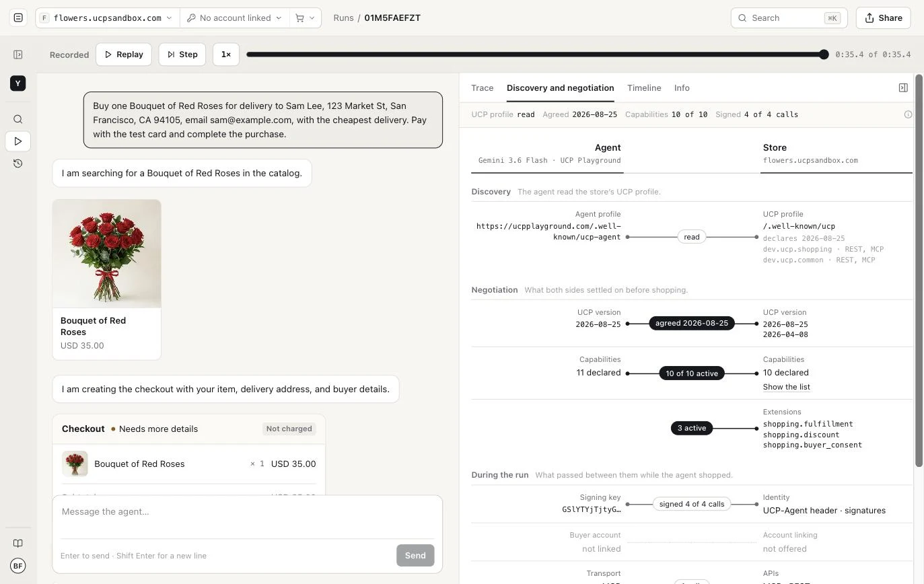Click the USD 35.00 product price
This screenshot has height=584, width=924.
82,346
